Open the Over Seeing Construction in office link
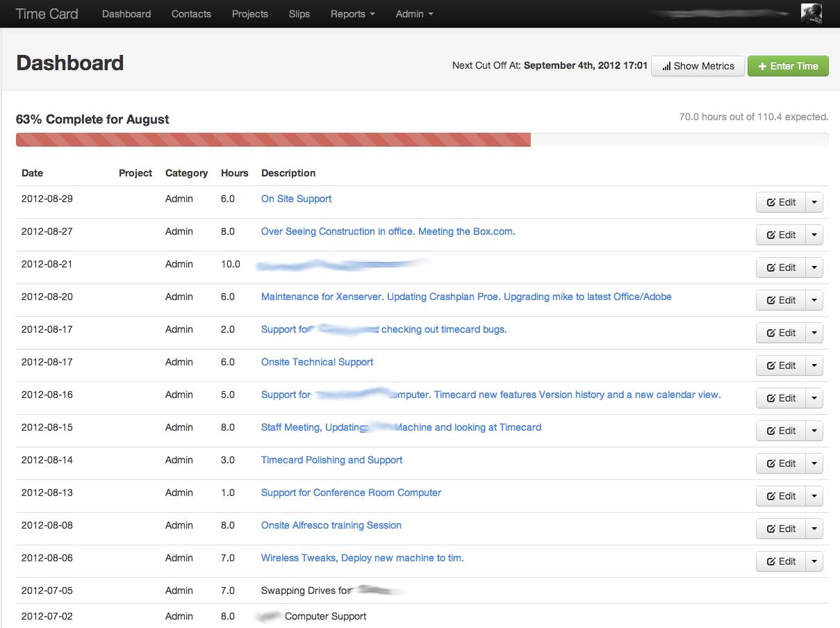The width and height of the screenshot is (840, 628). pyautogui.click(x=388, y=231)
